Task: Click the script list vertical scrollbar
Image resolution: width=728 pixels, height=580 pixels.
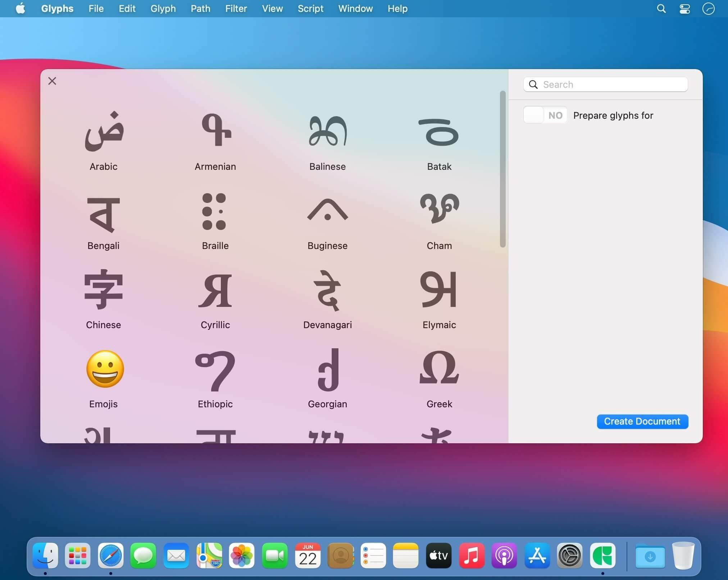Action: (502, 169)
